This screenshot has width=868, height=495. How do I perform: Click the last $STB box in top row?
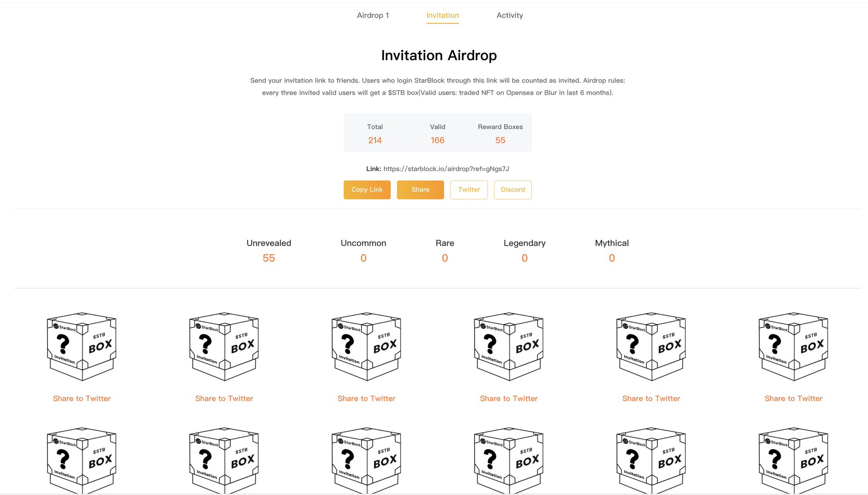click(793, 346)
